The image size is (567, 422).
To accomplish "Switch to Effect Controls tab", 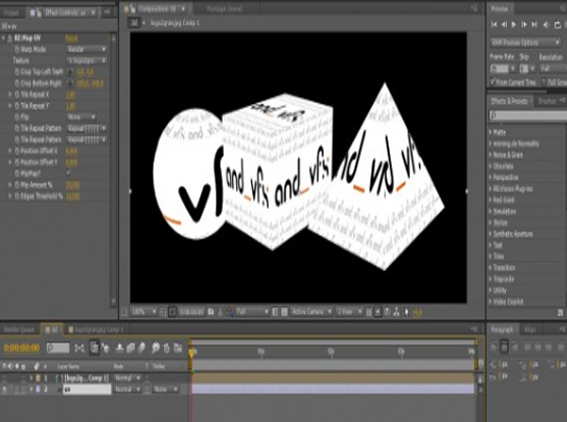I will point(62,13).
